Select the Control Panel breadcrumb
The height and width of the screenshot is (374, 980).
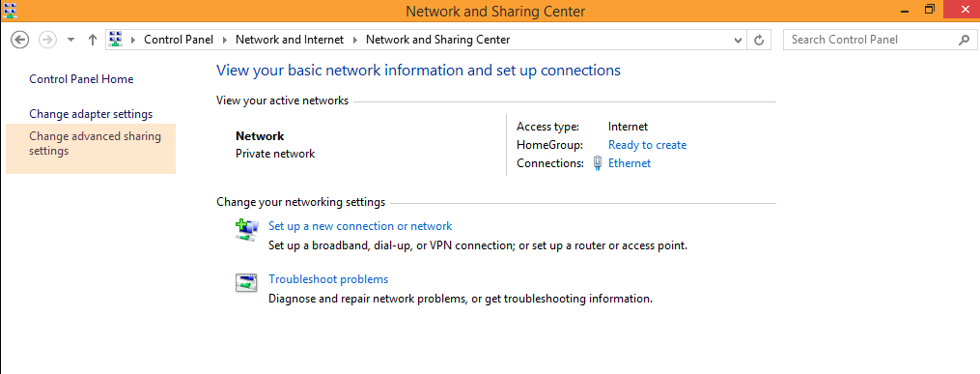click(x=179, y=40)
